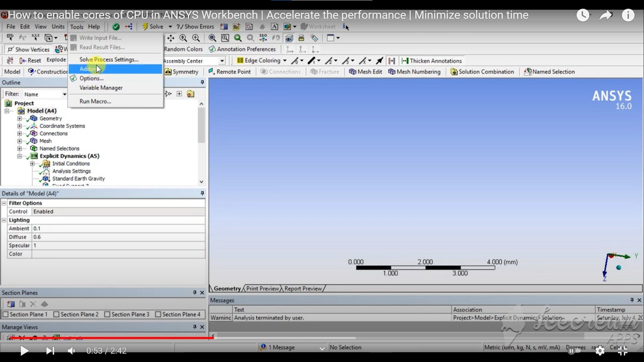The width and height of the screenshot is (644, 362).
Task: Click the annotation 'A' label icon
Action: [274, 26]
